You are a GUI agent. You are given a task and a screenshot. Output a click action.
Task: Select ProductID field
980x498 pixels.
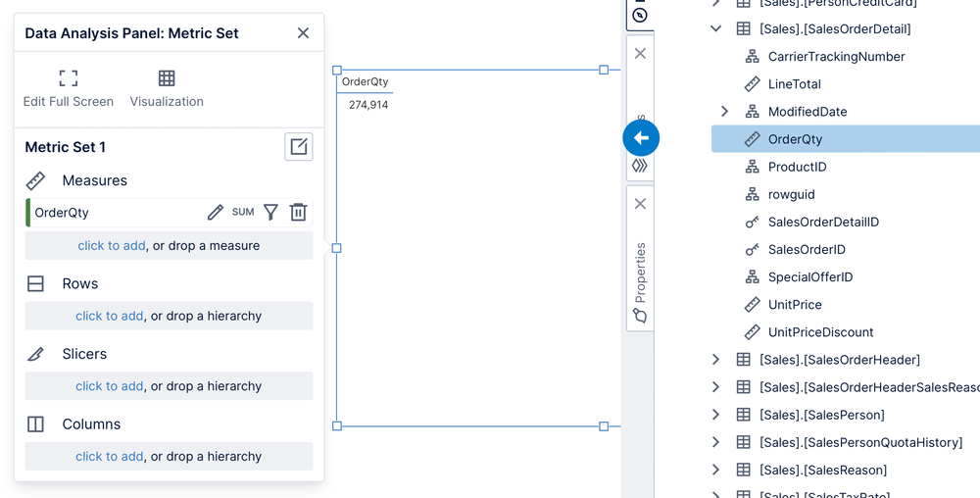[x=797, y=167]
